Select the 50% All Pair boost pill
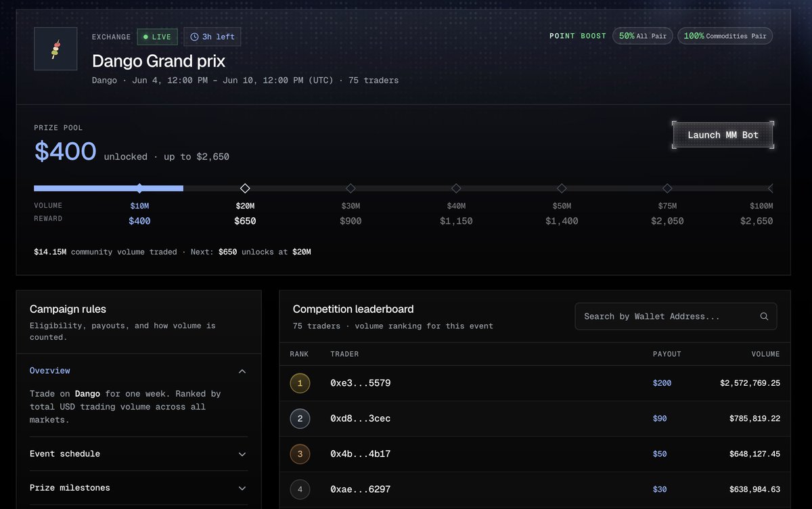 click(x=642, y=36)
